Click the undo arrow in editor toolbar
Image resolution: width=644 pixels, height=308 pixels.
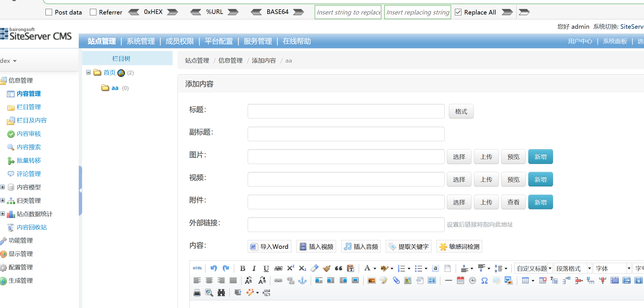(x=214, y=268)
